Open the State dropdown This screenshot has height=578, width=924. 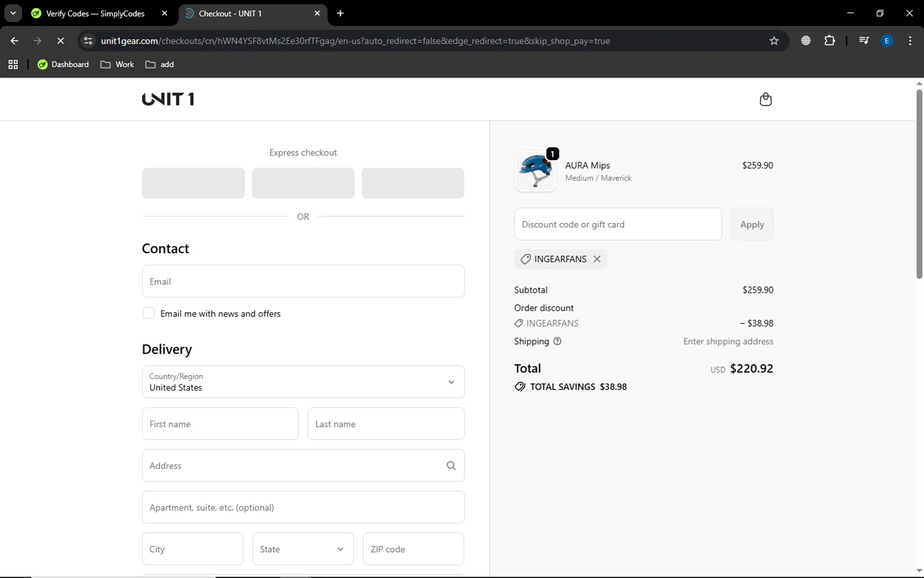pyautogui.click(x=303, y=549)
